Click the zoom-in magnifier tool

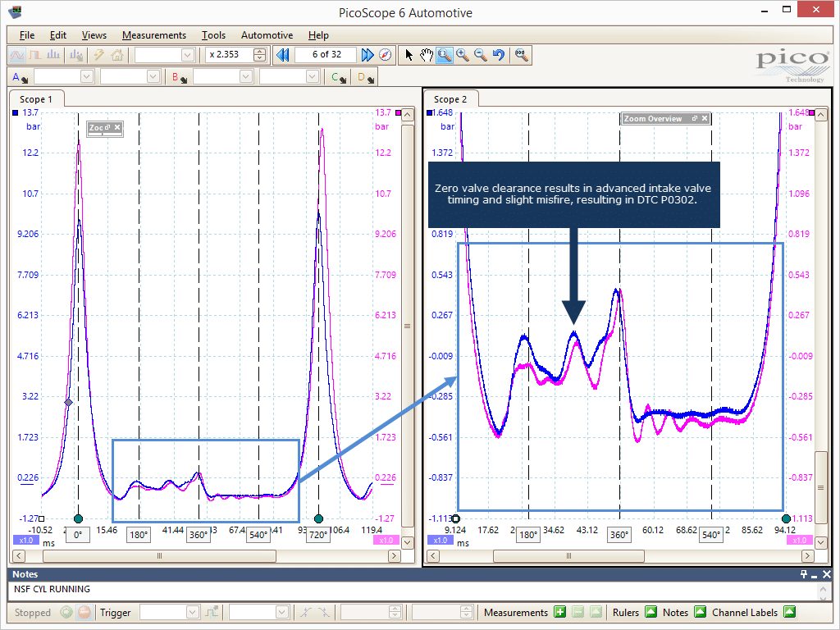tap(463, 55)
